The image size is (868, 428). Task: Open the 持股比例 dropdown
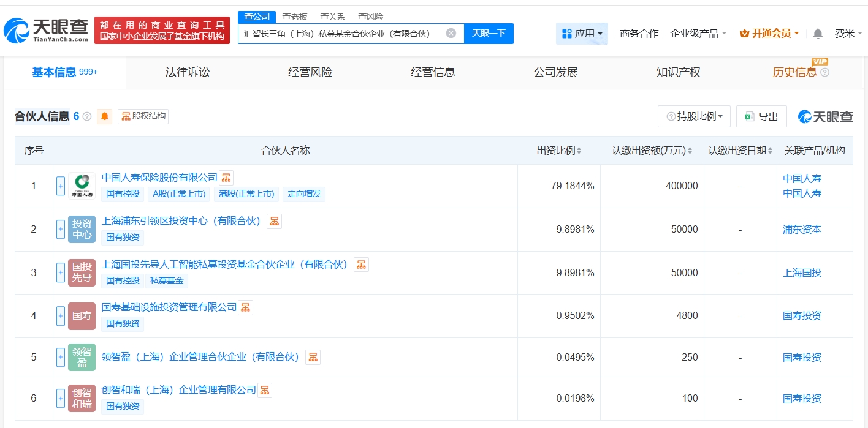pyautogui.click(x=694, y=116)
